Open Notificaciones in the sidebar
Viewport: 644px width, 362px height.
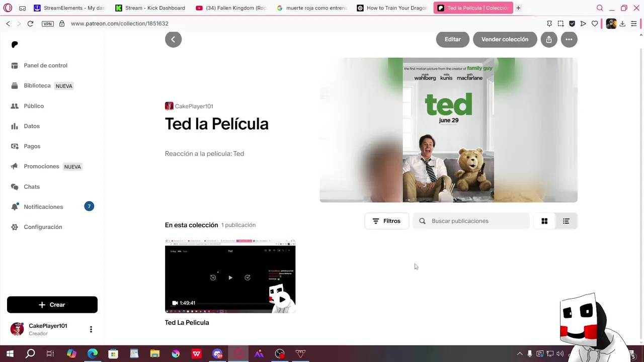pyautogui.click(x=43, y=207)
